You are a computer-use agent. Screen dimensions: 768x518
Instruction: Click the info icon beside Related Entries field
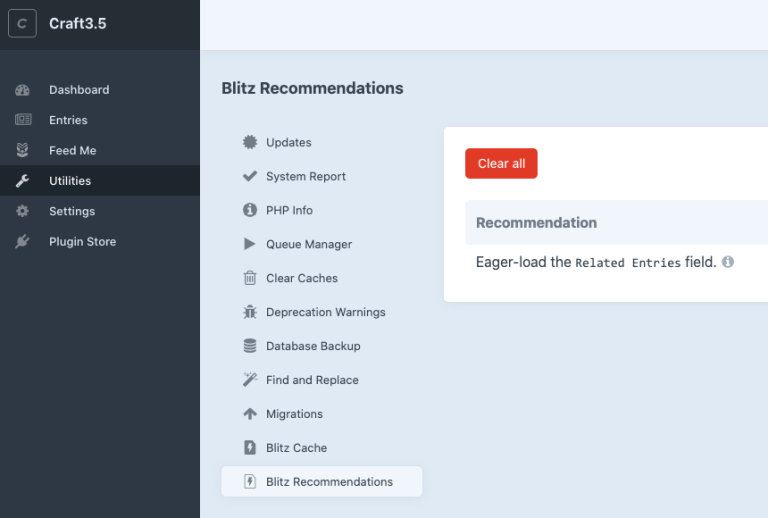coord(728,262)
